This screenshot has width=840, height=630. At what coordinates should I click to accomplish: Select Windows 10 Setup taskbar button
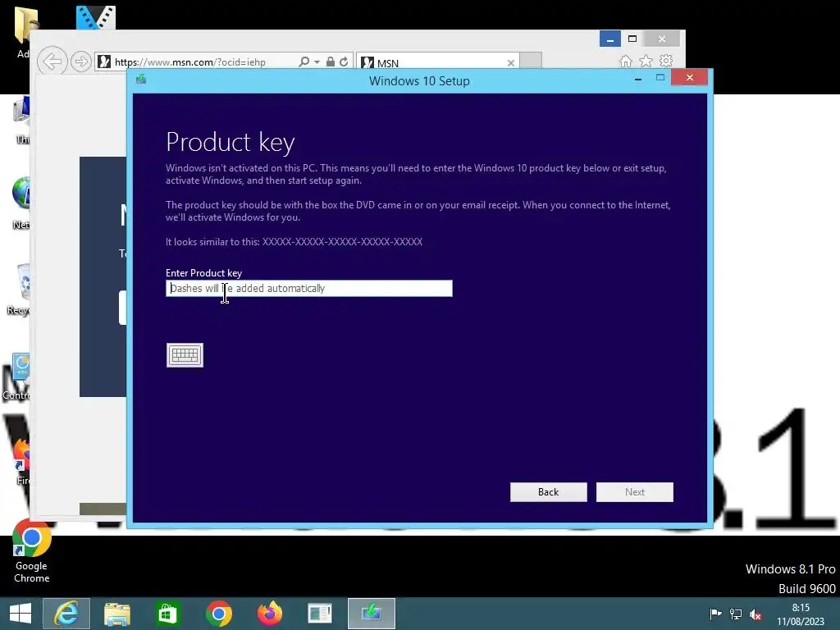coord(372,614)
